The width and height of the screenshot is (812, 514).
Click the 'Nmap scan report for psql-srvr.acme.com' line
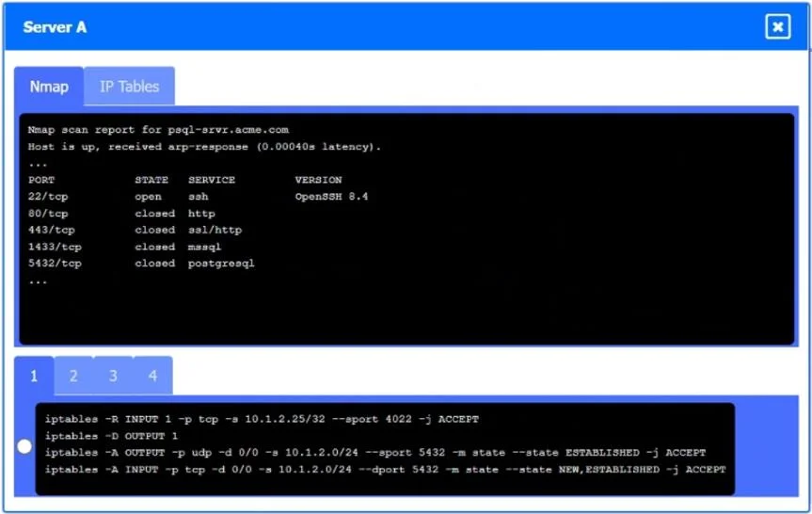tap(158, 130)
